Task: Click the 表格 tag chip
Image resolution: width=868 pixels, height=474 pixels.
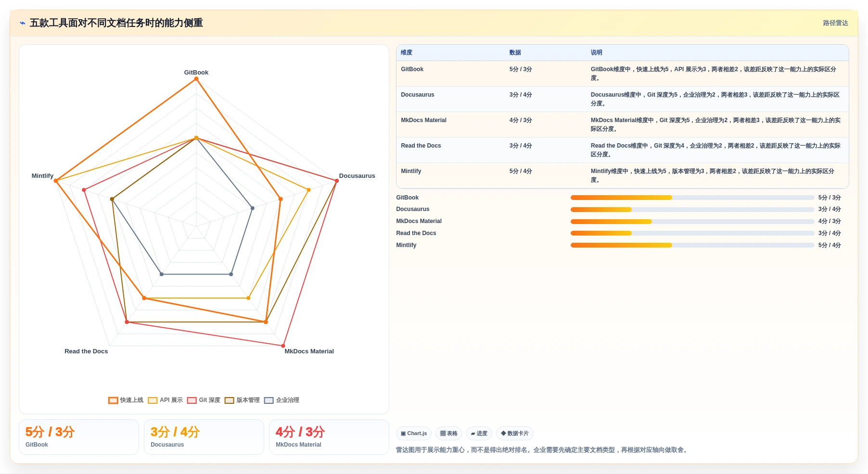Action: 449,433
